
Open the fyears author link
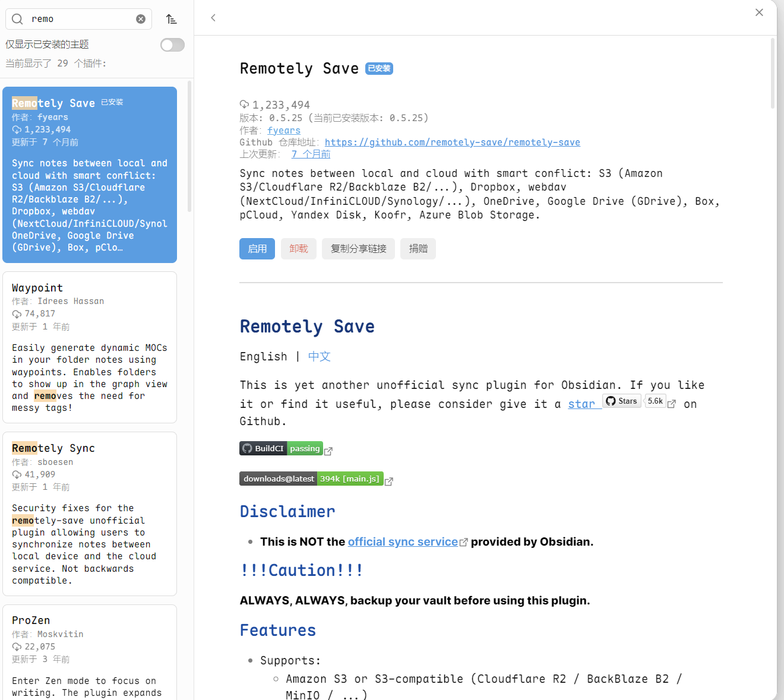284,131
